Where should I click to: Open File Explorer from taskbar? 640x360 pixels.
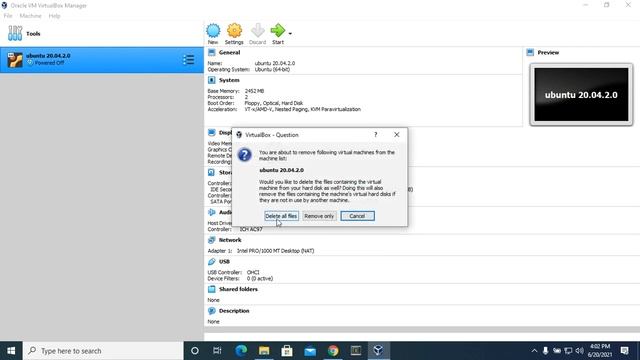pyautogui.click(x=264, y=351)
